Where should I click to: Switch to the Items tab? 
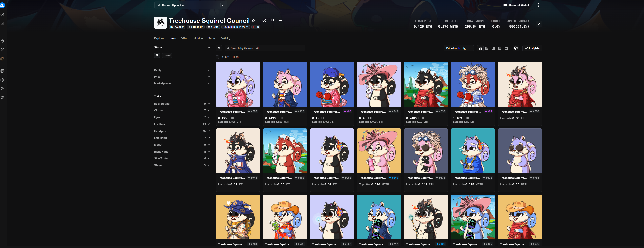[172, 39]
